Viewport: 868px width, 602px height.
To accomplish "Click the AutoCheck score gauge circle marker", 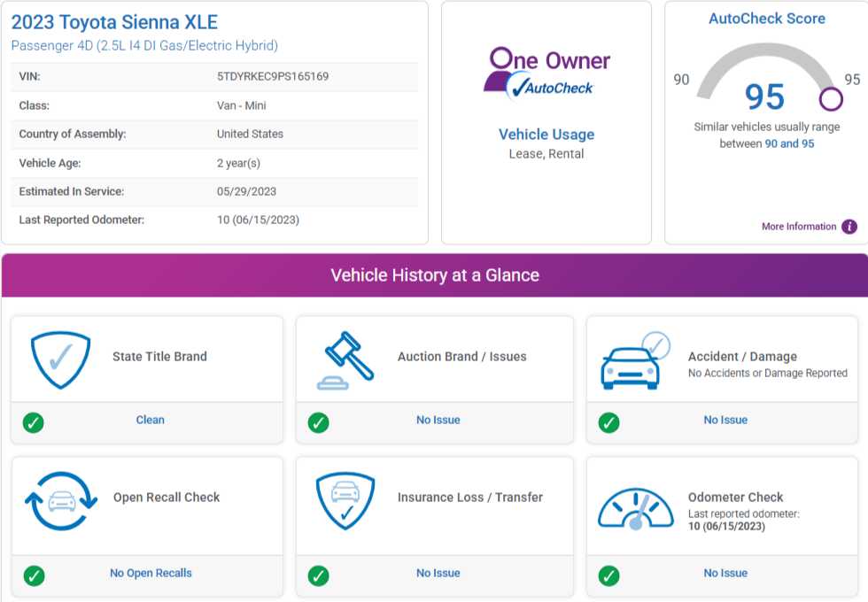I will coord(831,98).
